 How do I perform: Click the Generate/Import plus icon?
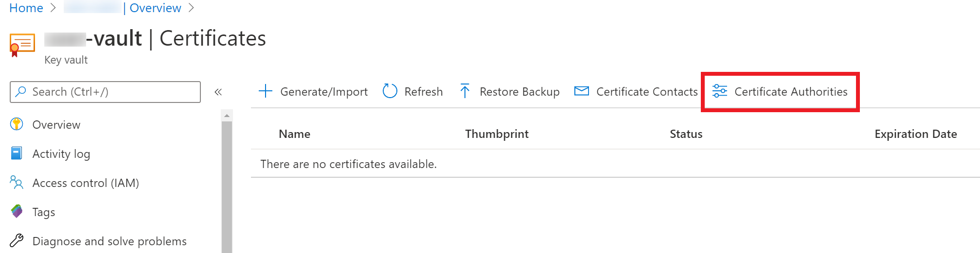click(266, 91)
